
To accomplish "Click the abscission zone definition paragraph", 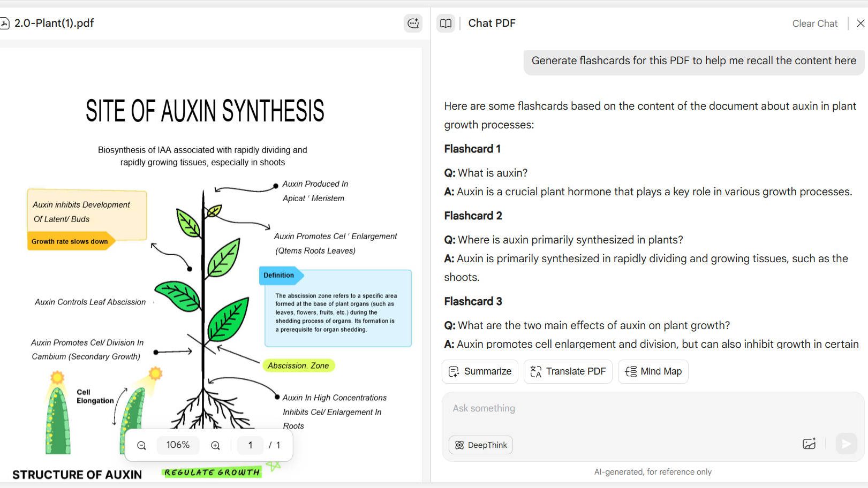I will click(336, 312).
